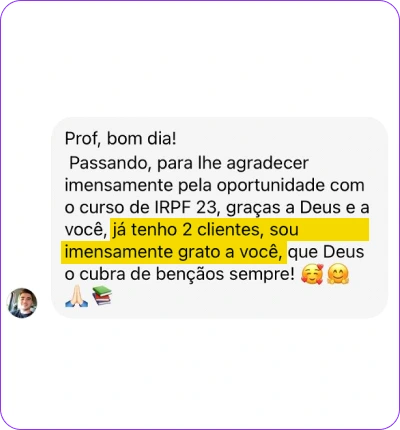Click the highlighted "imensamente grato a você," text

pyautogui.click(x=174, y=252)
